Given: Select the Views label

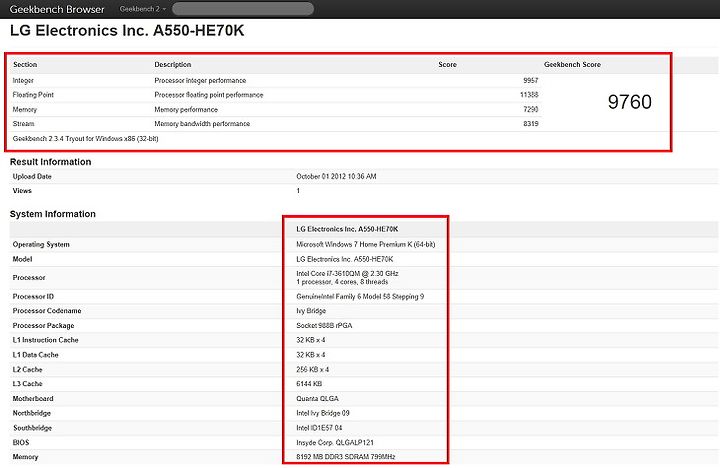Looking at the screenshot, I should pyautogui.click(x=22, y=191).
